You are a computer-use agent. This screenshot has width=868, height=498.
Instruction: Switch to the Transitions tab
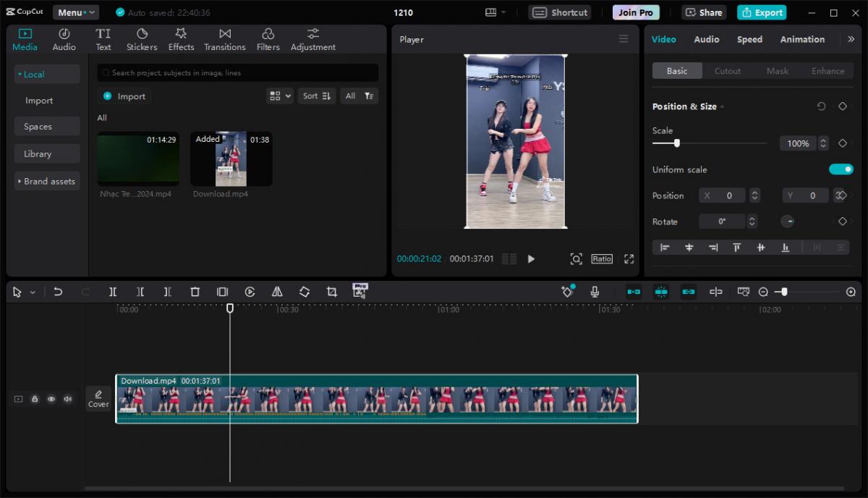(x=224, y=39)
